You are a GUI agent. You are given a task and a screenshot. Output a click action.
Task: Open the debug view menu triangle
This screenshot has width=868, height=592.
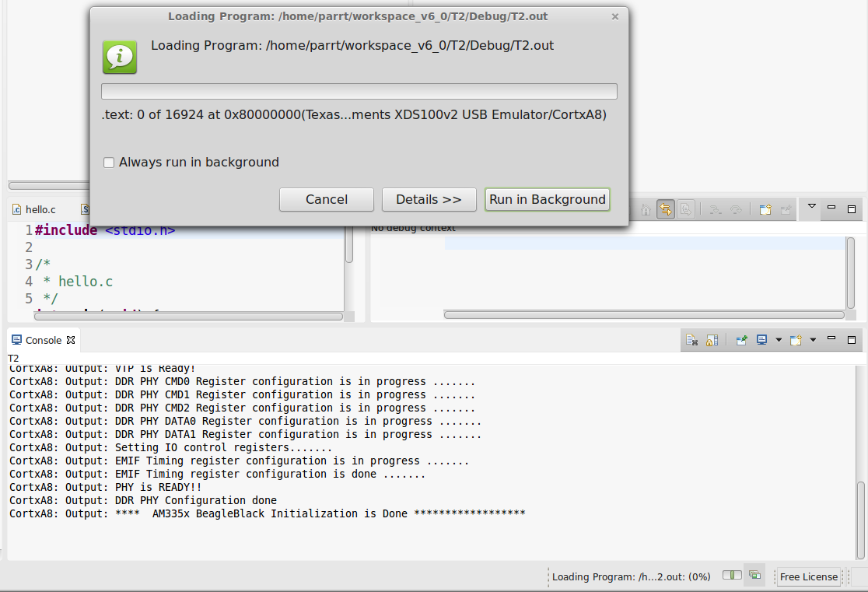811,206
